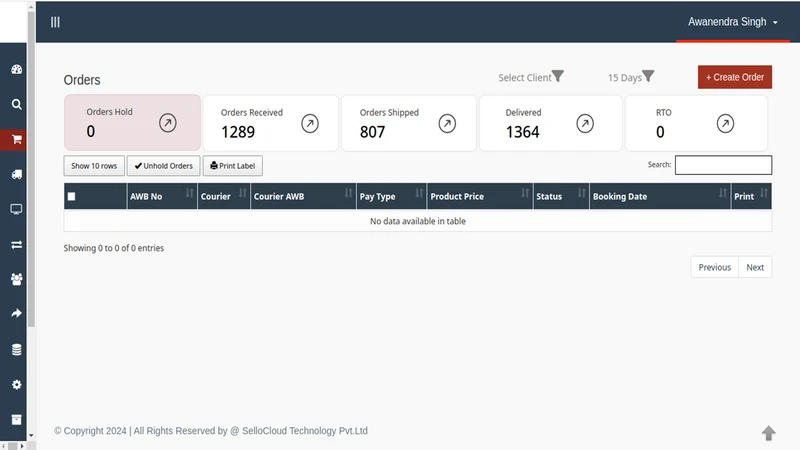Toggle the sidebar menu bars icon

point(55,22)
